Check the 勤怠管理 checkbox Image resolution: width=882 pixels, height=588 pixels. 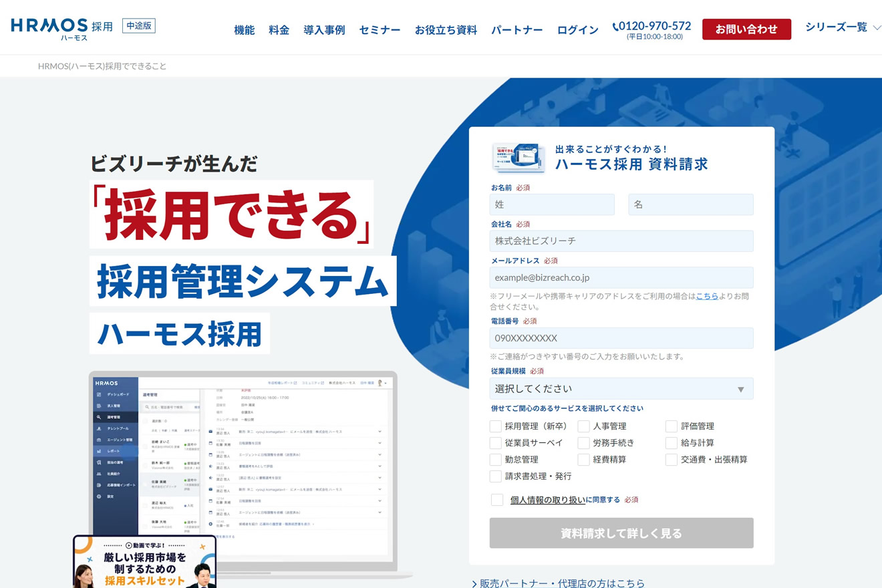496,460
